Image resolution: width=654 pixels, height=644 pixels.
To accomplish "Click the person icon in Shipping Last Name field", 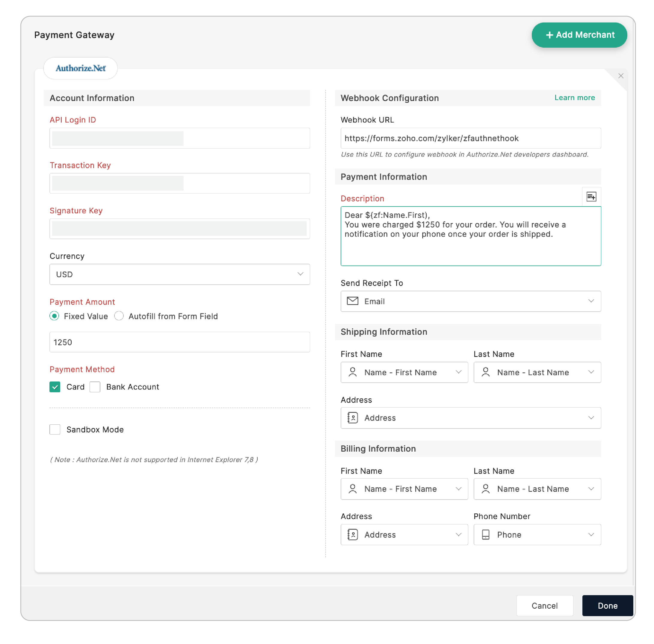I will point(486,372).
